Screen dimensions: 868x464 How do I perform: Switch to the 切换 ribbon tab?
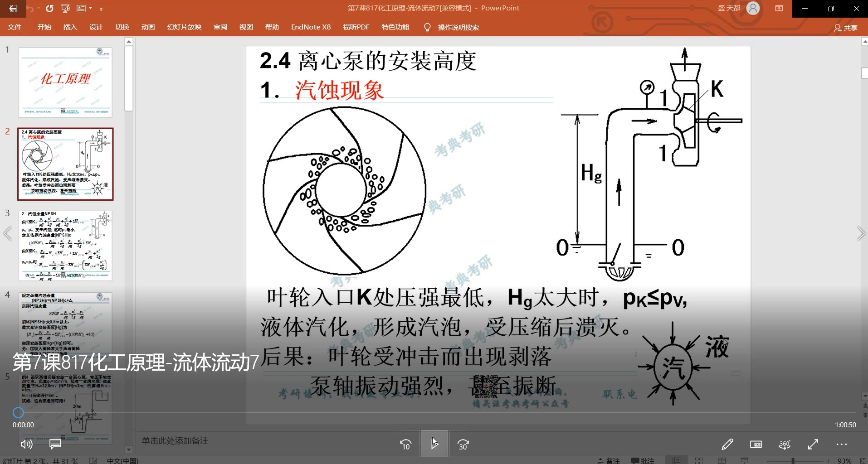click(122, 27)
